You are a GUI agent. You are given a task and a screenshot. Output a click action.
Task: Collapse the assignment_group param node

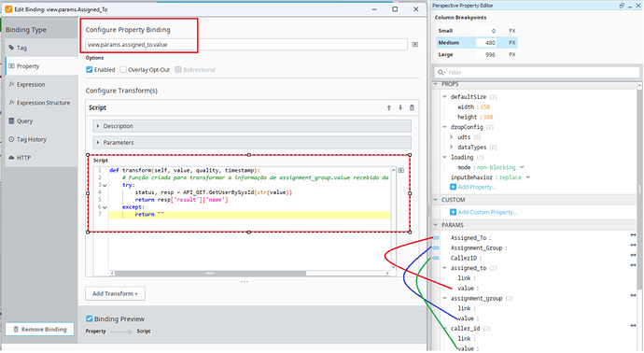pyautogui.click(x=445, y=298)
